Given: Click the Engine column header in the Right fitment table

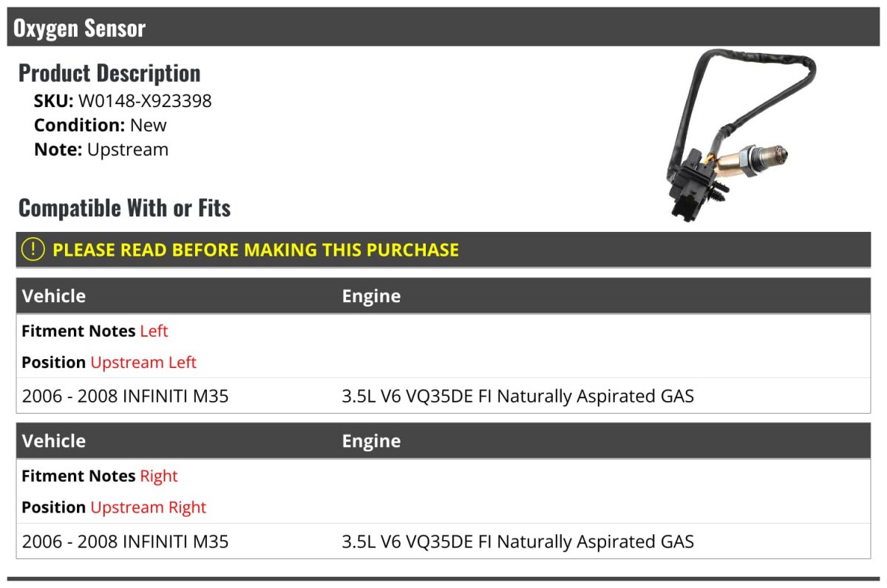Looking at the screenshot, I should click(371, 441).
